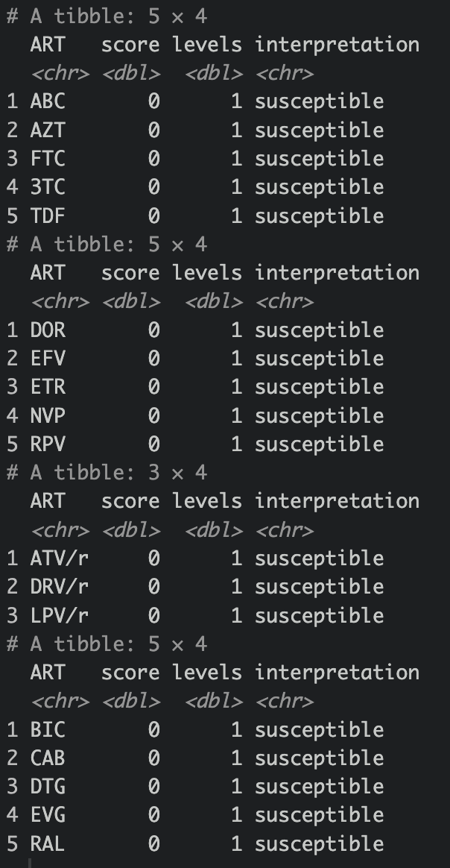Click the EVG drug name
Image resolution: width=450 pixels, height=868 pixels.
pos(48,815)
